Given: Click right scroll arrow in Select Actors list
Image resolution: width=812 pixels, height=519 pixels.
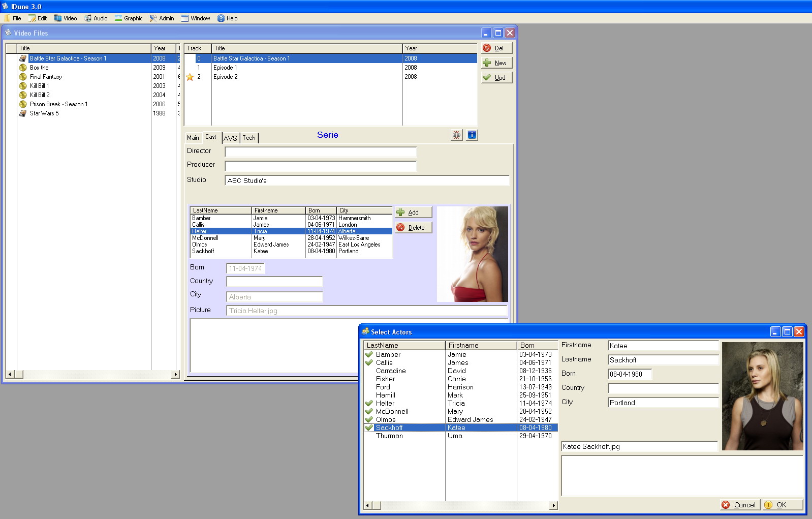Looking at the screenshot, I should coord(554,506).
